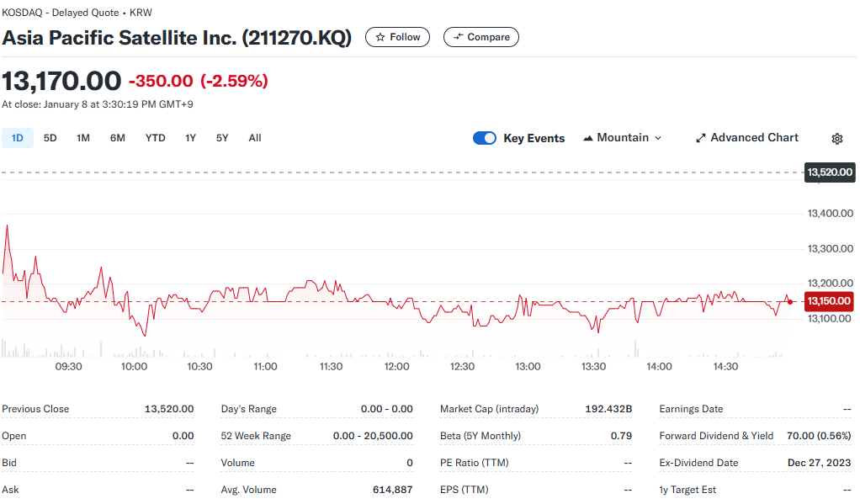This screenshot has height=504, width=860.
Task: Click the Day's Range label
Action: click(248, 409)
